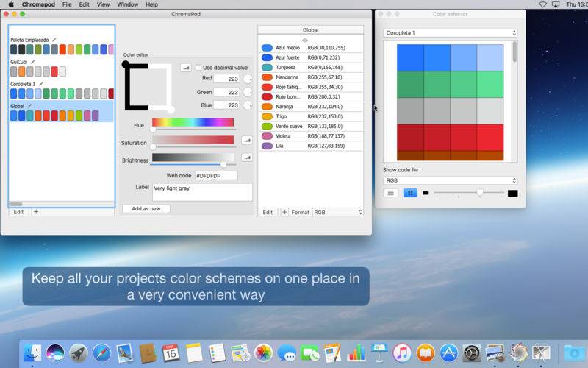Viewport: 588px width, 368px height.
Task: Click Edit button below Global color list
Action: pyautogui.click(x=268, y=212)
